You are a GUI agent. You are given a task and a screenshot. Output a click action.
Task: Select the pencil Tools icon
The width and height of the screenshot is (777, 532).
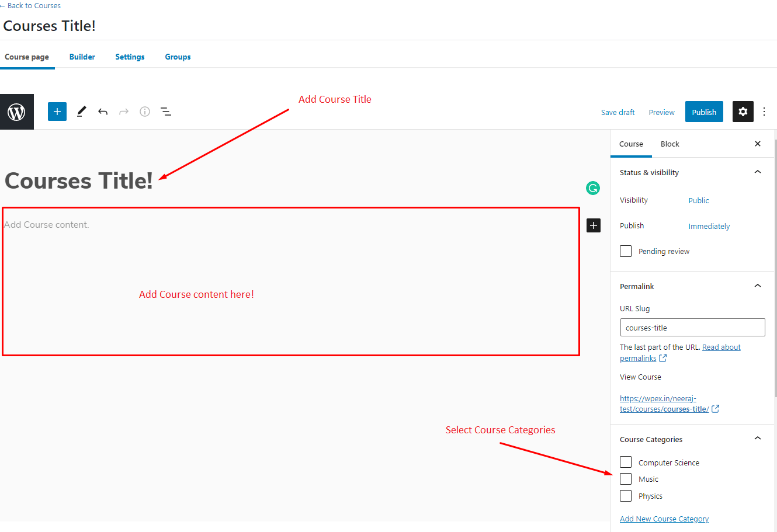coord(82,112)
